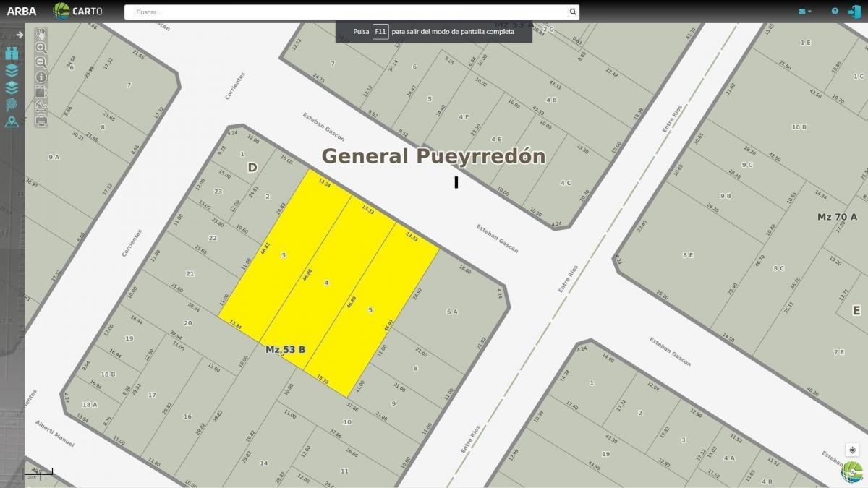Click parcel 8 C on the map
This screenshot has width=868, height=488.
[x=778, y=268]
